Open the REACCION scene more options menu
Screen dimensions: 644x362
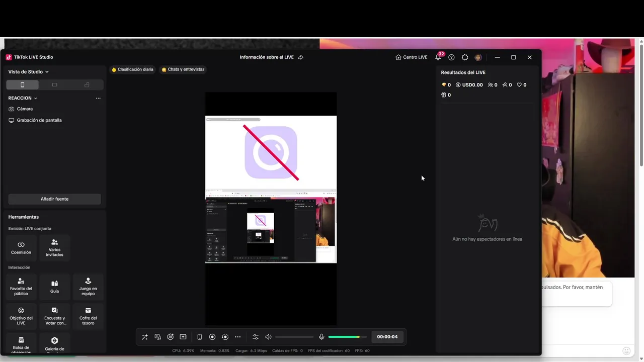coord(98,98)
